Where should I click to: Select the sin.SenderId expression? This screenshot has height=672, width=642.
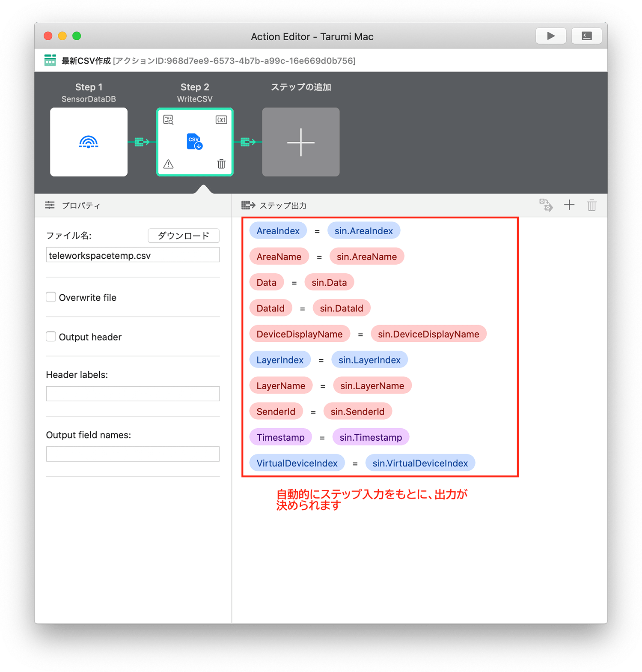(x=357, y=411)
